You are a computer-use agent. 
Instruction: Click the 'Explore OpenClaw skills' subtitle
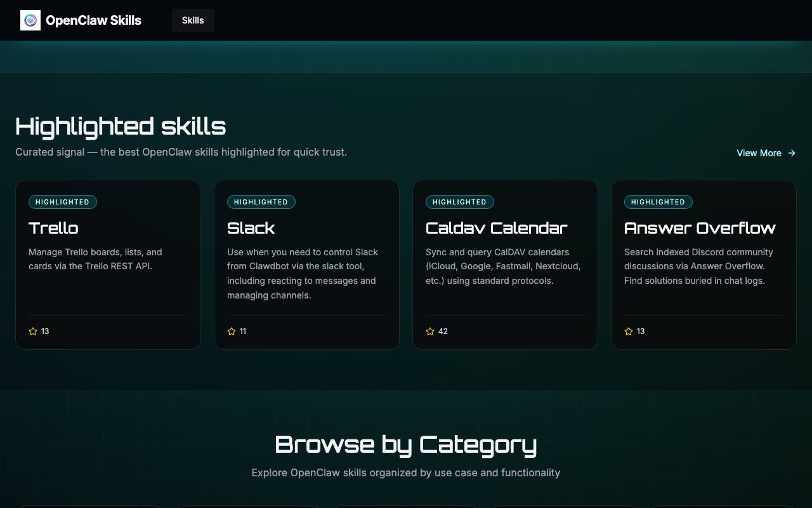pos(406,472)
